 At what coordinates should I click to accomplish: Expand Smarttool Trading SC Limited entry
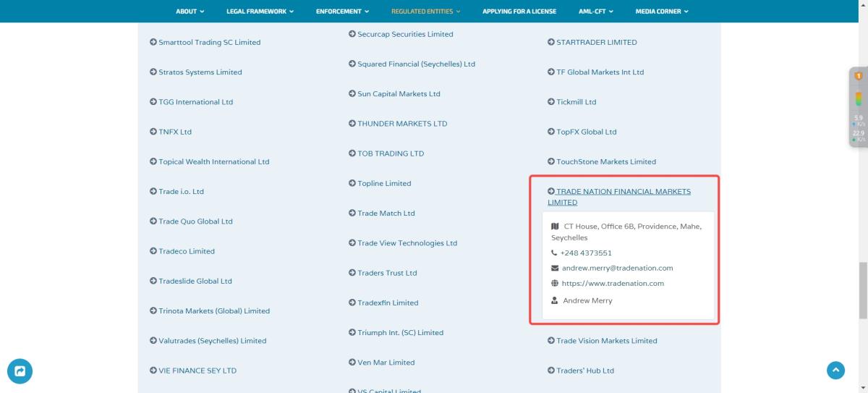pyautogui.click(x=205, y=42)
